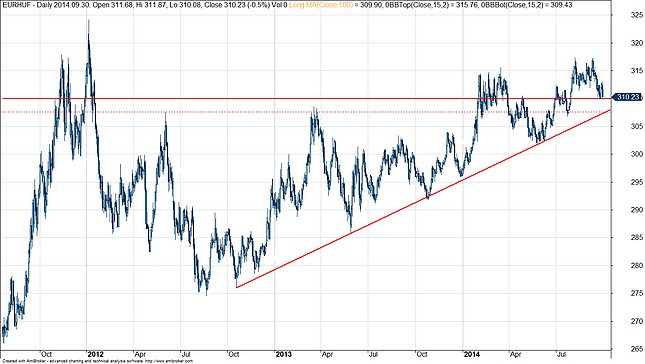Screen dimensions: 645x364
Task: Click the 285 price axis label
Action: [x=636, y=238]
